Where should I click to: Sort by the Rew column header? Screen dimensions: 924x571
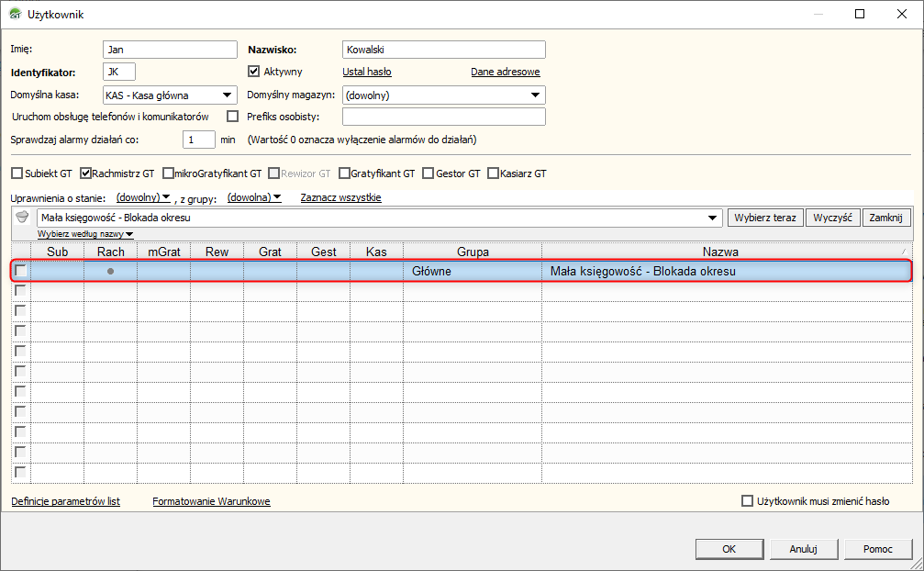tap(217, 252)
